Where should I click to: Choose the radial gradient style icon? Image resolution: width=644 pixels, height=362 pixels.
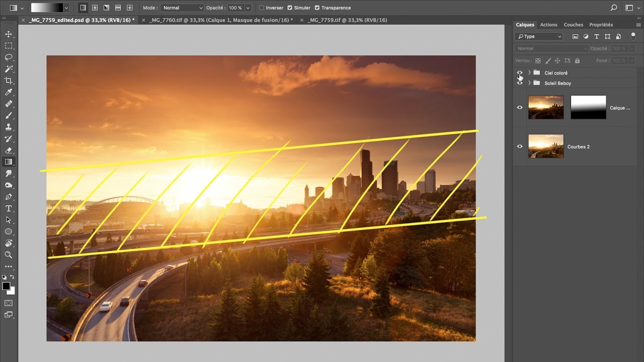point(95,8)
